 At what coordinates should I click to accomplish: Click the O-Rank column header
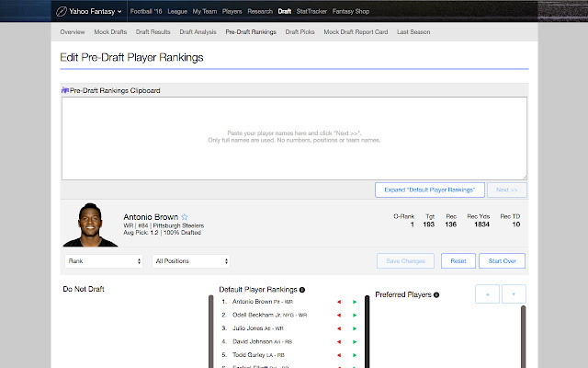404,217
